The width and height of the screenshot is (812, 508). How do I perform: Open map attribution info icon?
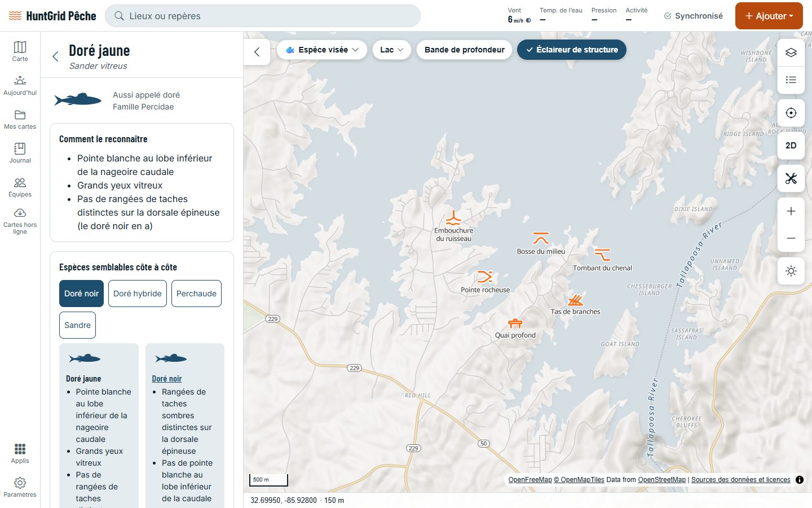point(800,480)
